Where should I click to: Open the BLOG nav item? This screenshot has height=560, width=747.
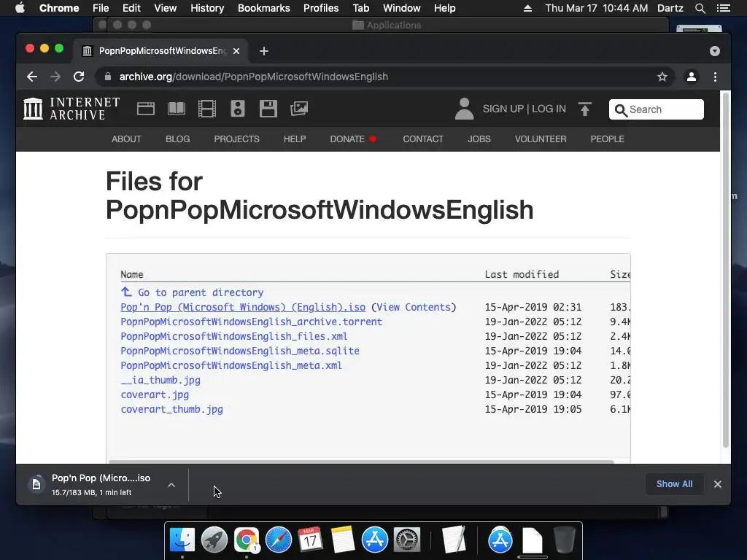coord(178,139)
